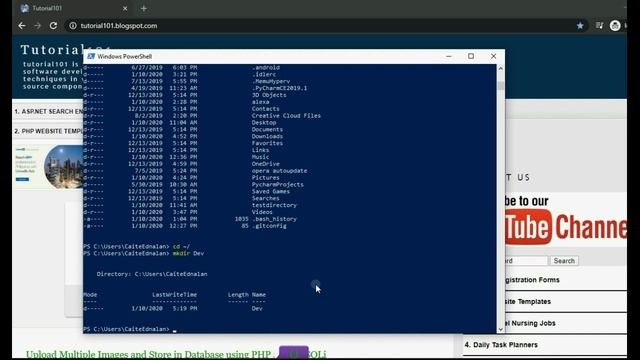This screenshot has height=360, width=640.
Task: Click '3D Objects' entry in PowerShell listing
Action: click(269, 95)
